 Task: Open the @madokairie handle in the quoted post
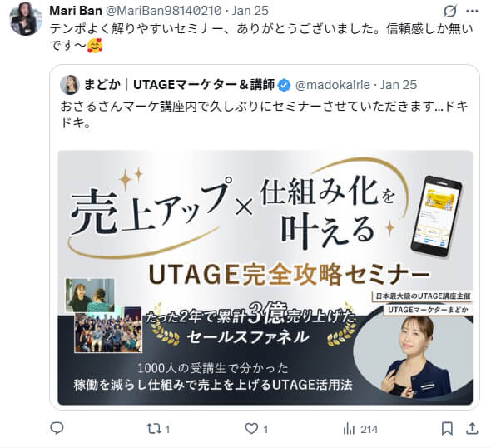coord(333,85)
